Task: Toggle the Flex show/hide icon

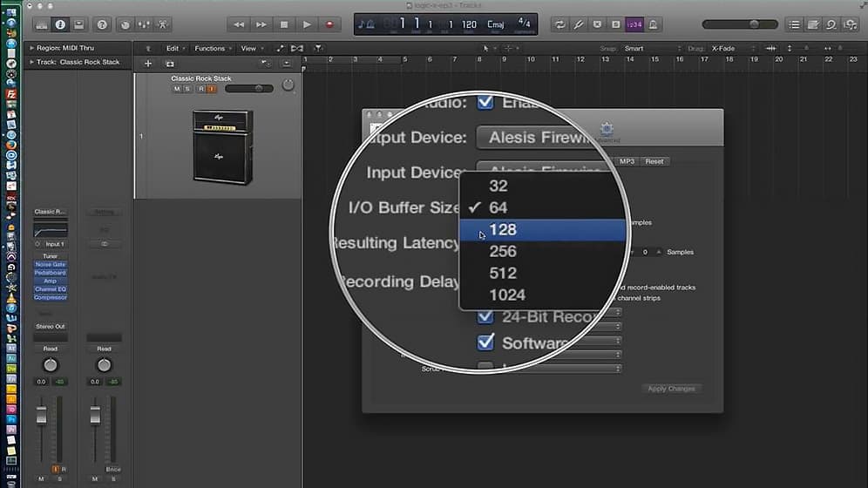Action: [297, 48]
